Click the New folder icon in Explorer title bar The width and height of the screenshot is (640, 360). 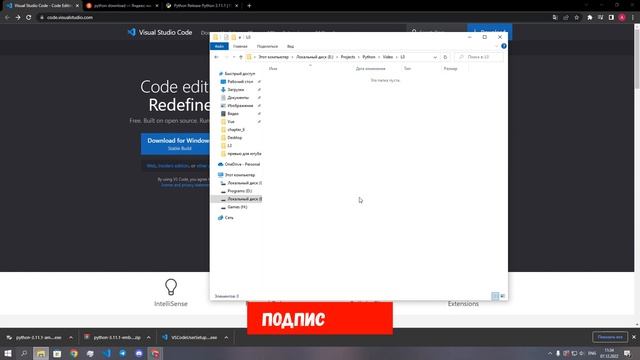233,37
